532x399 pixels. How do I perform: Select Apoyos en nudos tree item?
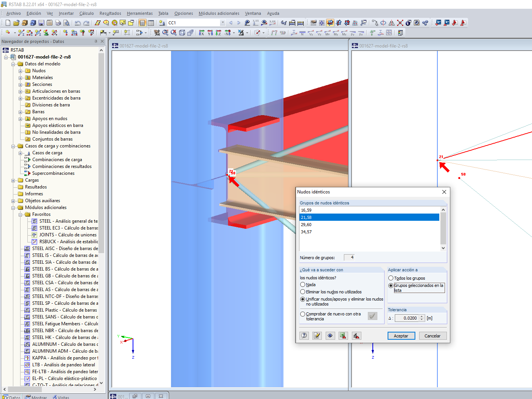50,119
